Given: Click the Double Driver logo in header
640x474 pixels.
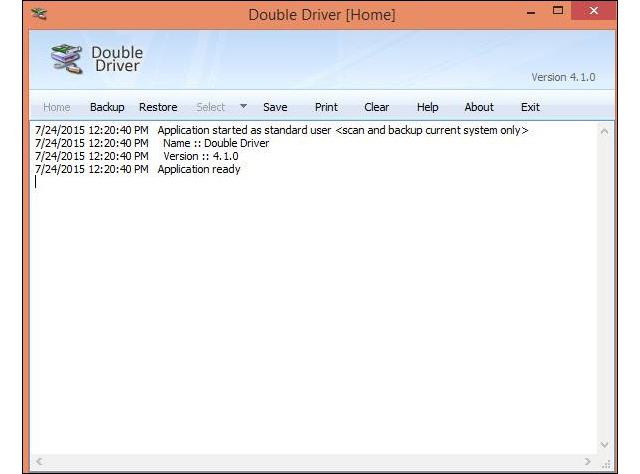Looking at the screenshot, I should tap(97, 59).
